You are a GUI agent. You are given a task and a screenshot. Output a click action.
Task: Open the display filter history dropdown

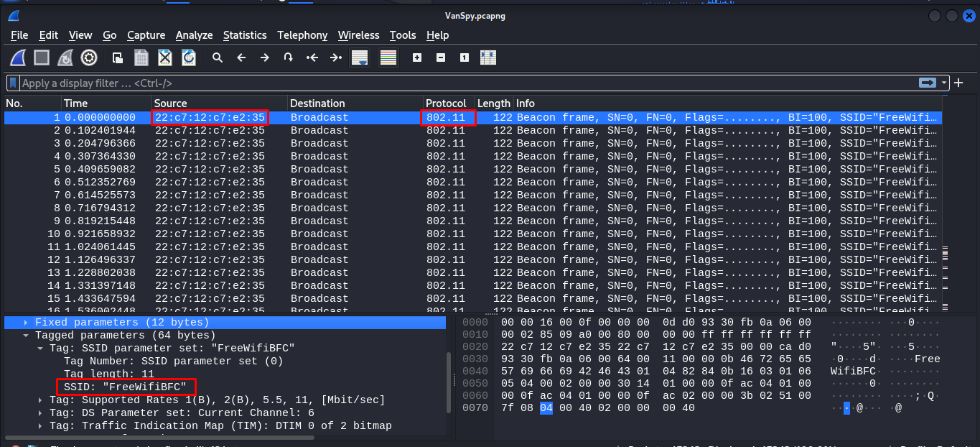(944, 83)
